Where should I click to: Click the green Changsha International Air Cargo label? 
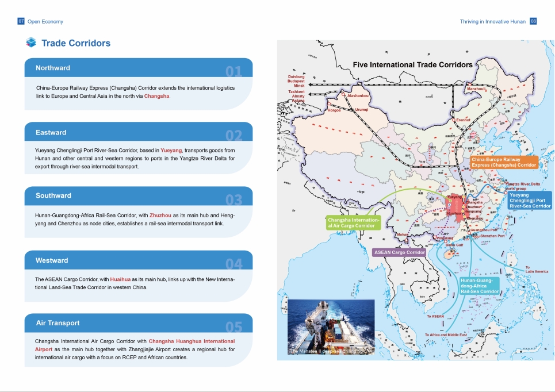pyautogui.click(x=354, y=223)
